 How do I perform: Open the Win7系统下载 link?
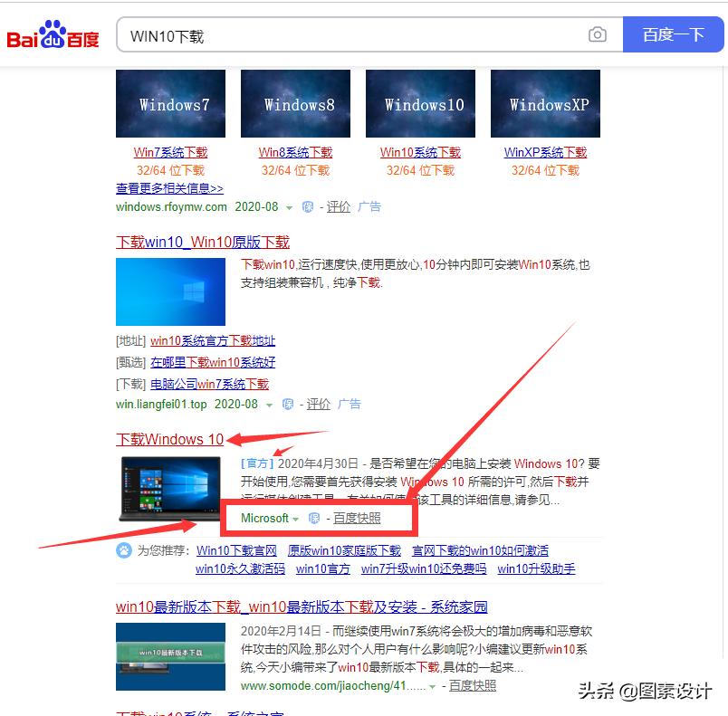(170, 152)
